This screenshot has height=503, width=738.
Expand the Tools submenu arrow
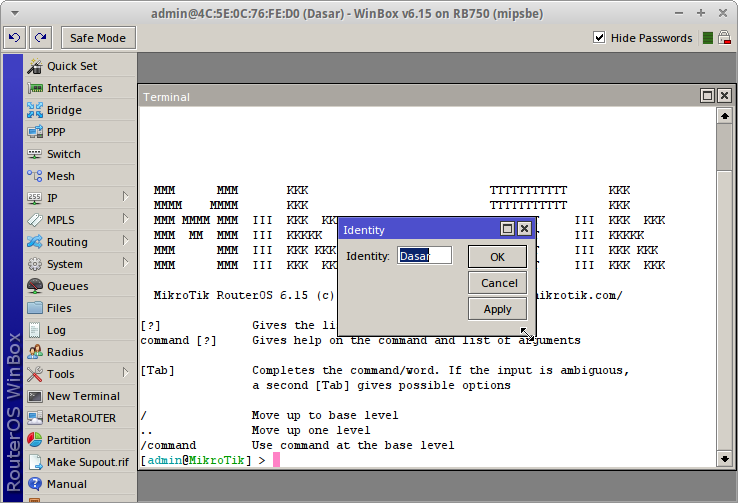click(126, 373)
